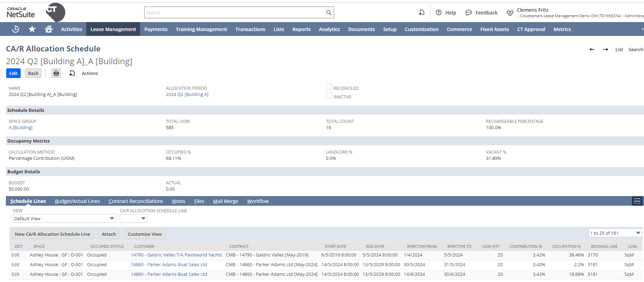Go to the Home icon
The width and height of the screenshot is (644, 282).
(x=49, y=29)
